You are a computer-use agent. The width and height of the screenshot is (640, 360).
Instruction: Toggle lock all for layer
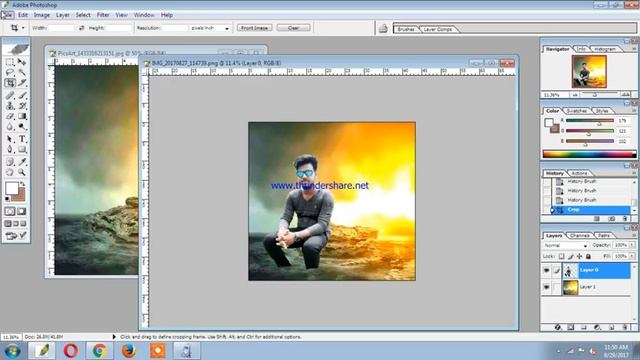[x=588, y=256]
